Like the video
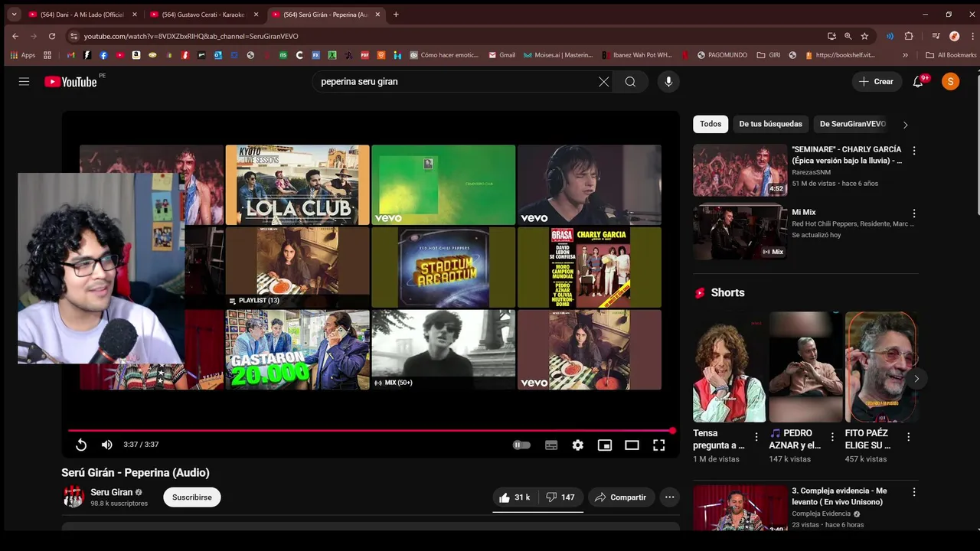The width and height of the screenshot is (980, 551). pyautogui.click(x=514, y=497)
